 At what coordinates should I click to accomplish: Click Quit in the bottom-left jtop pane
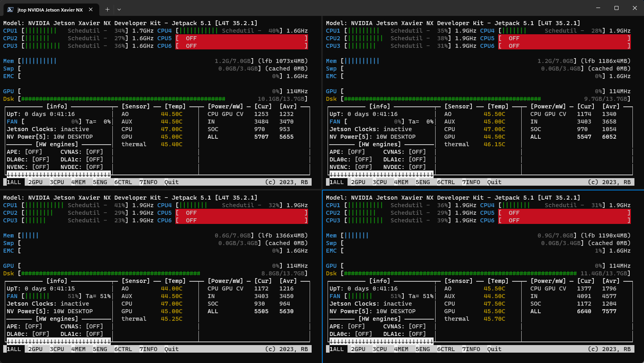point(172,349)
